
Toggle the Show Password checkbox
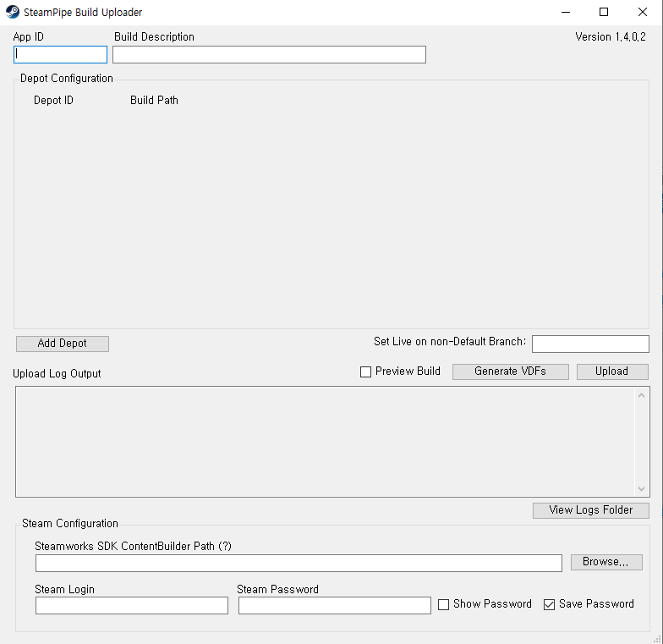tap(443, 604)
